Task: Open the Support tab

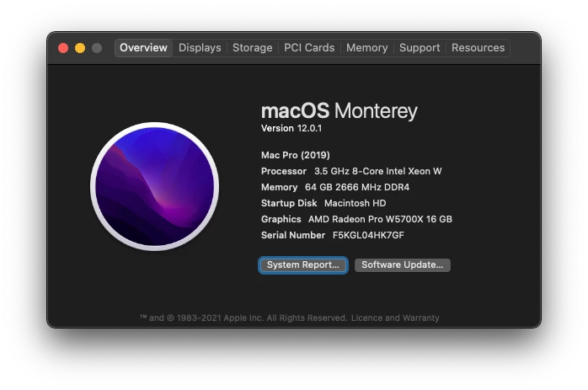Action: pos(420,48)
